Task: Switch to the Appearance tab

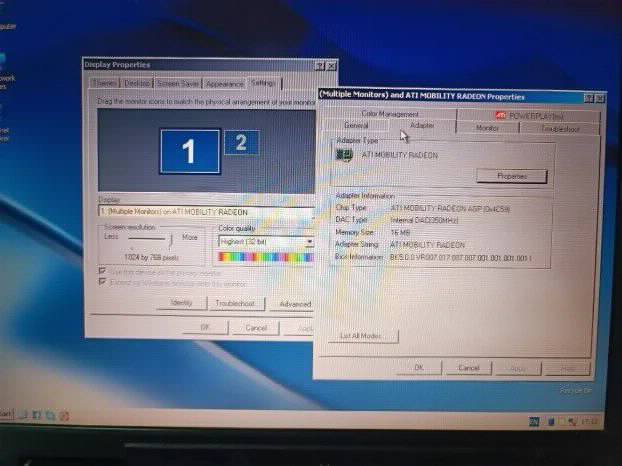Action: pos(225,84)
